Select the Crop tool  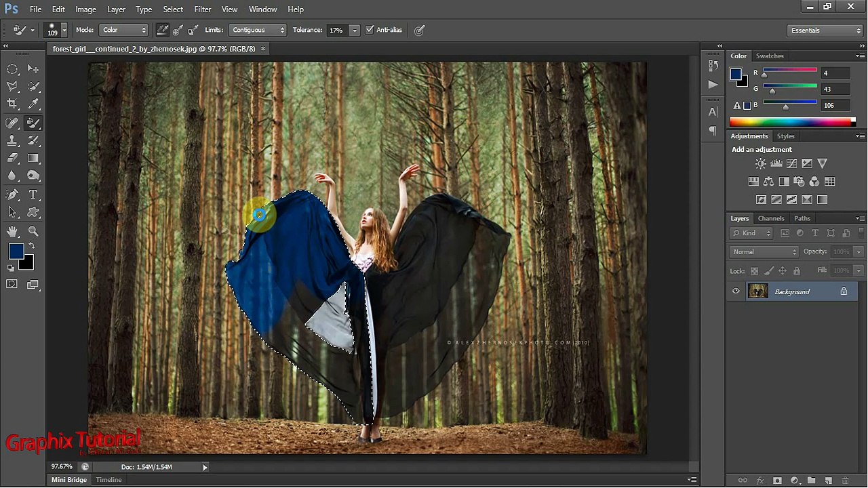pos(12,104)
